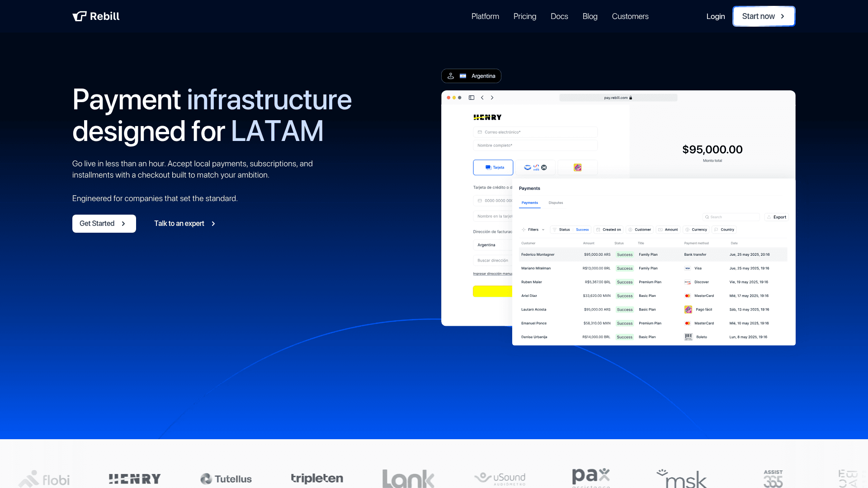Screen dimensions: 868x488
Task: Open the Customer filter
Action: (640, 230)
